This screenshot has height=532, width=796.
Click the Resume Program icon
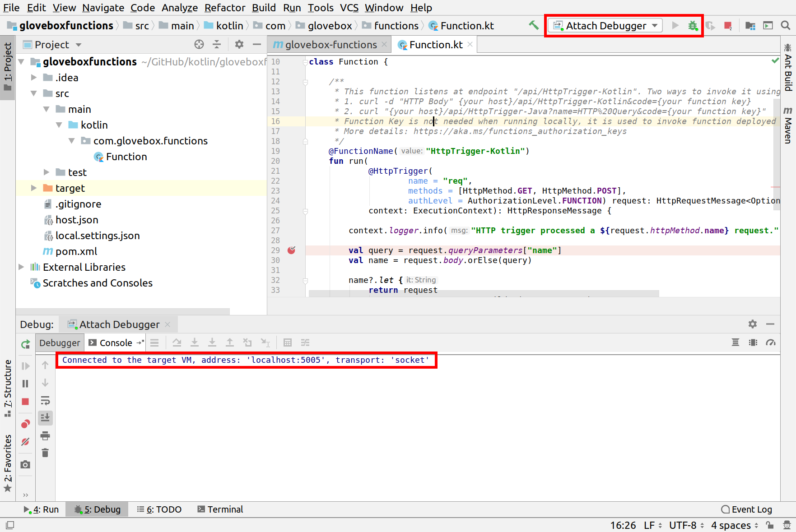pos(26,366)
